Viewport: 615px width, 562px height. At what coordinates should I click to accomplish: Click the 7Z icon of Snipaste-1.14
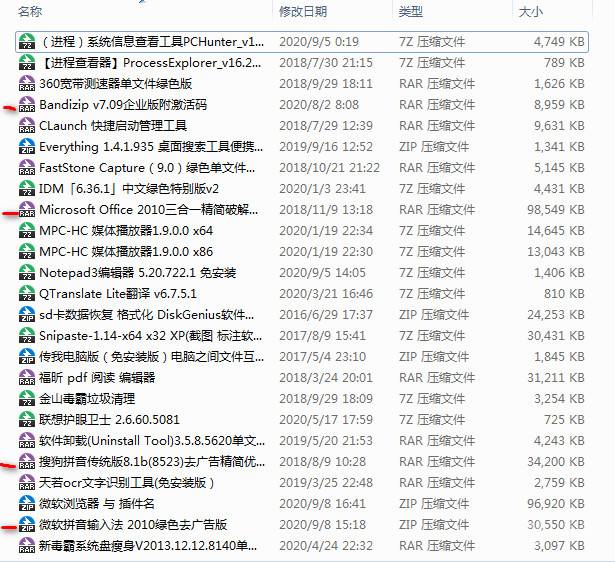point(27,336)
